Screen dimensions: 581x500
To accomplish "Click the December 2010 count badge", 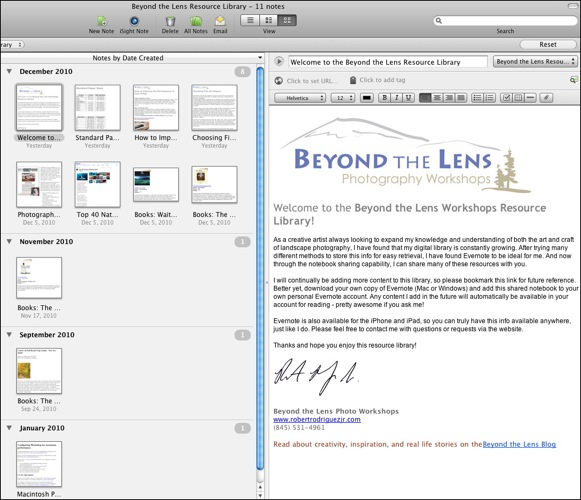I will pos(242,72).
